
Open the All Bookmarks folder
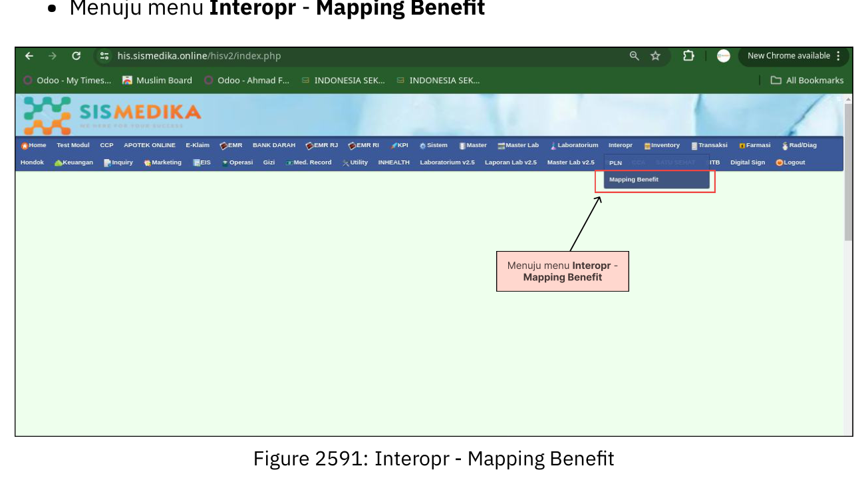coord(807,81)
